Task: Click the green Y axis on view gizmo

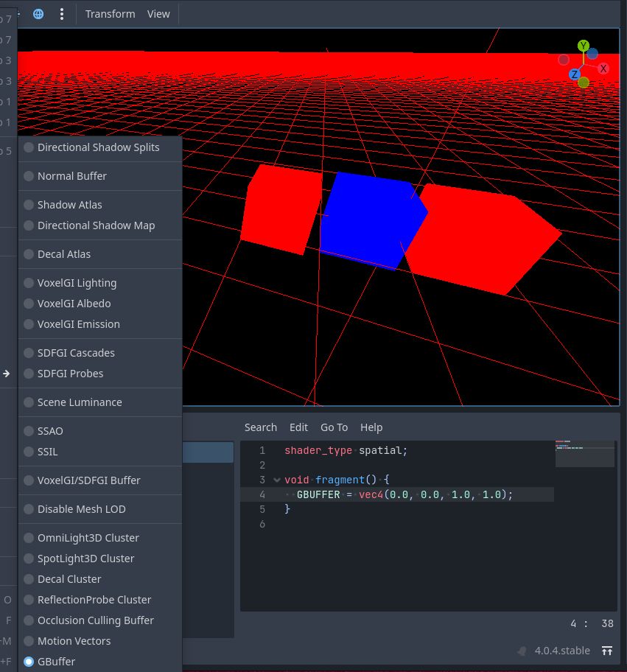Action: [x=583, y=46]
